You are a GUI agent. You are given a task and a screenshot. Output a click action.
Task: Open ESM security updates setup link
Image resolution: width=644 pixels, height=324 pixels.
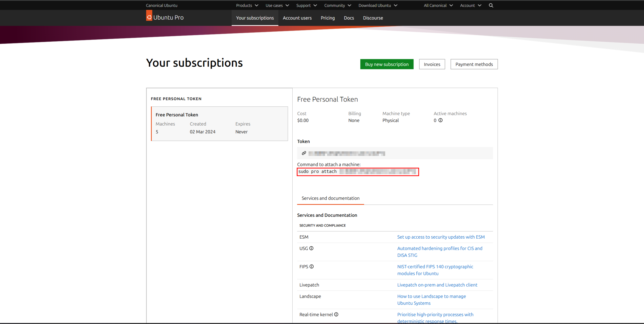[441, 237]
